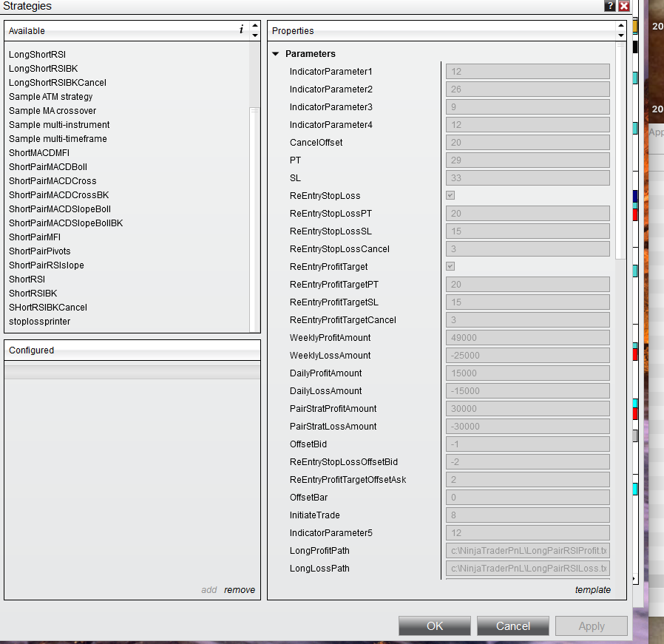This screenshot has width=664, height=644.
Task: Click the InitiateTrade value field
Action: pos(528,515)
